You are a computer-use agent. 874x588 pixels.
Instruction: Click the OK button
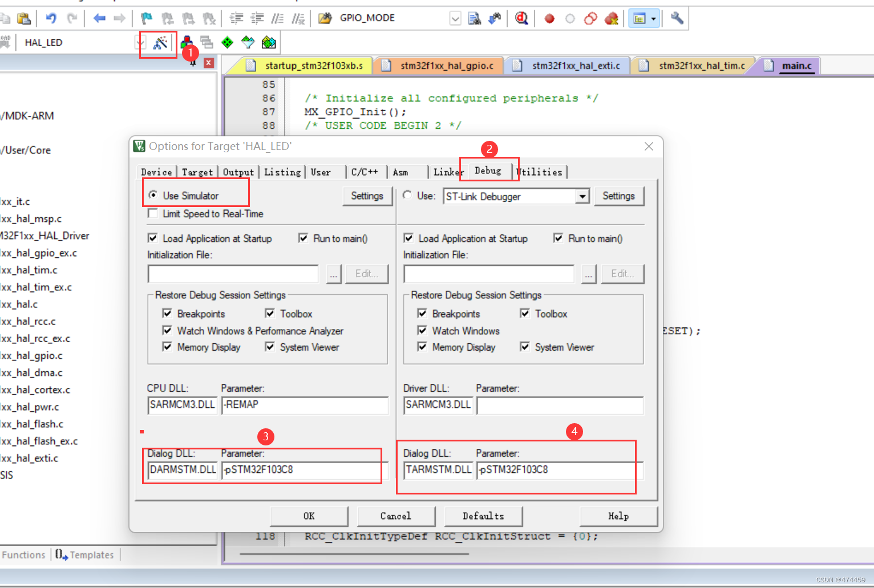[309, 516]
